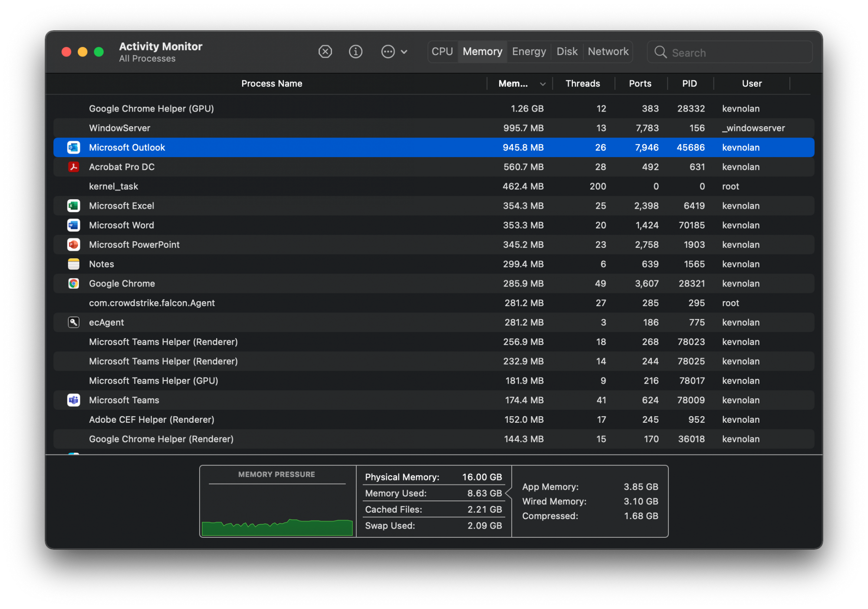The image size is (868, 609).
Task: Click the Acrobat Pro DC icon
Action: tap(74, 167)
